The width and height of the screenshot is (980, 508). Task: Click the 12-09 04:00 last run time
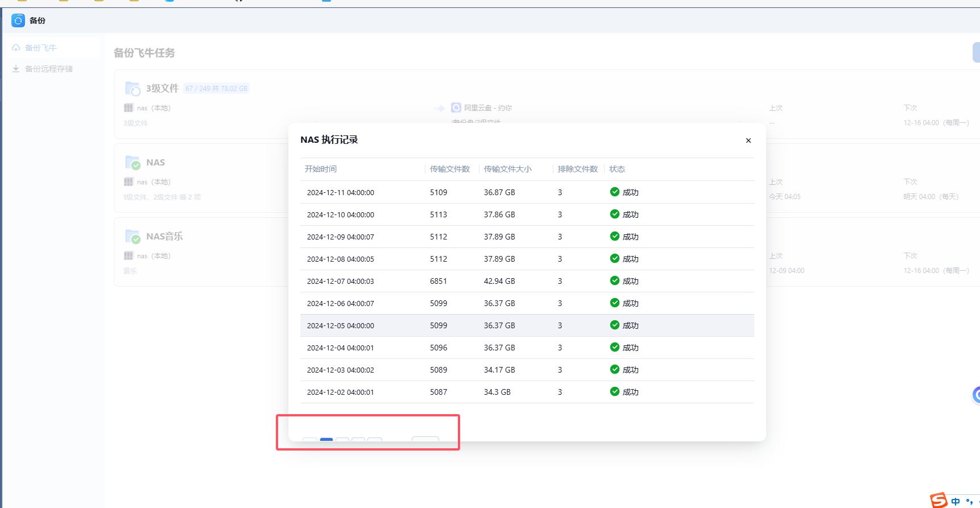click(787, 271)
